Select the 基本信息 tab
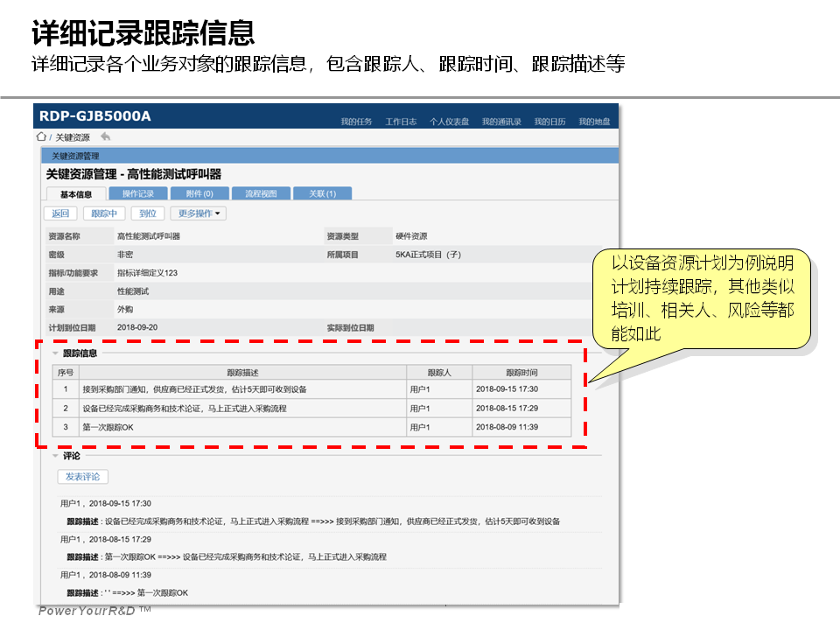 click(x=75, y=193)
